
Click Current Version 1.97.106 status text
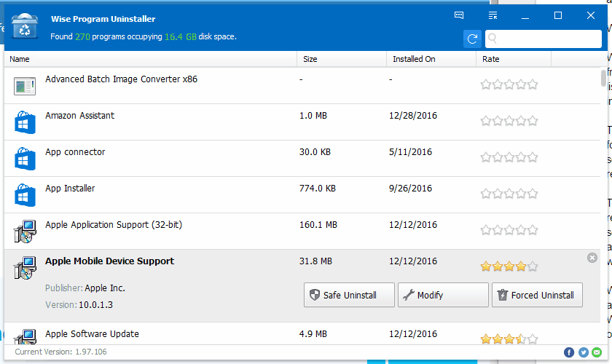pyautogui.click(x=61, y=352)
